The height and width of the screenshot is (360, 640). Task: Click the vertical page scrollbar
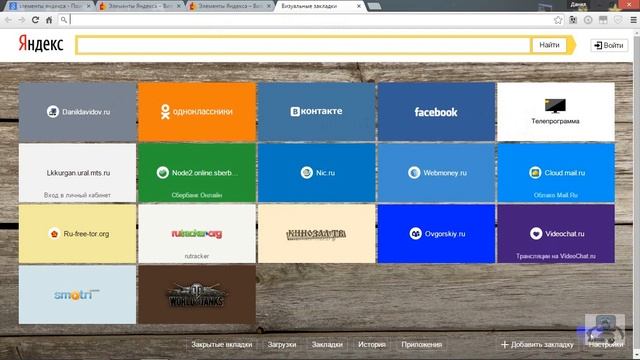[636, 192]
